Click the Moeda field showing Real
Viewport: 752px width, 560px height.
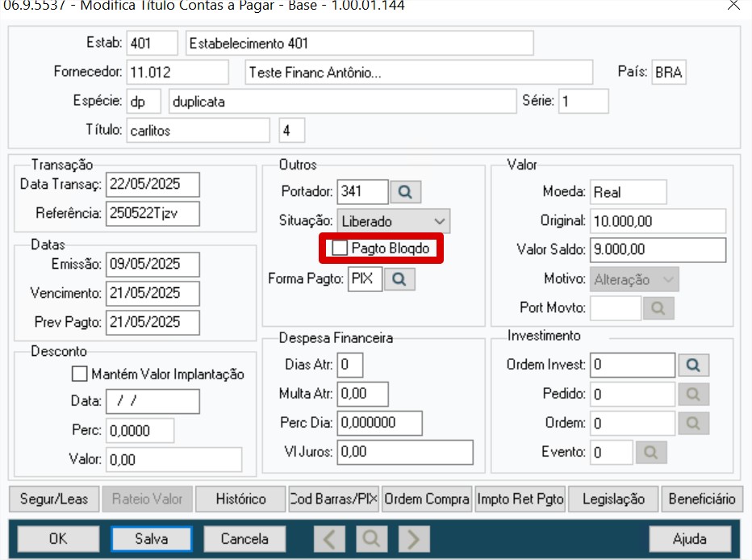629,192
